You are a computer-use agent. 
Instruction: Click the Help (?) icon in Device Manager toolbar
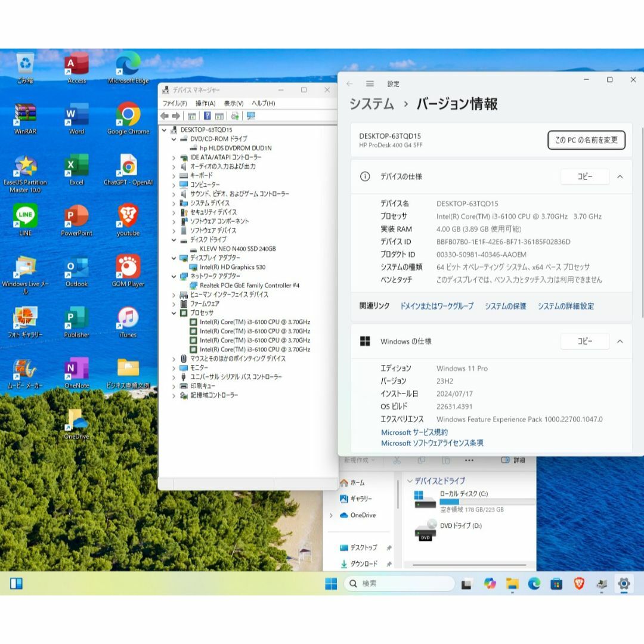208,116
